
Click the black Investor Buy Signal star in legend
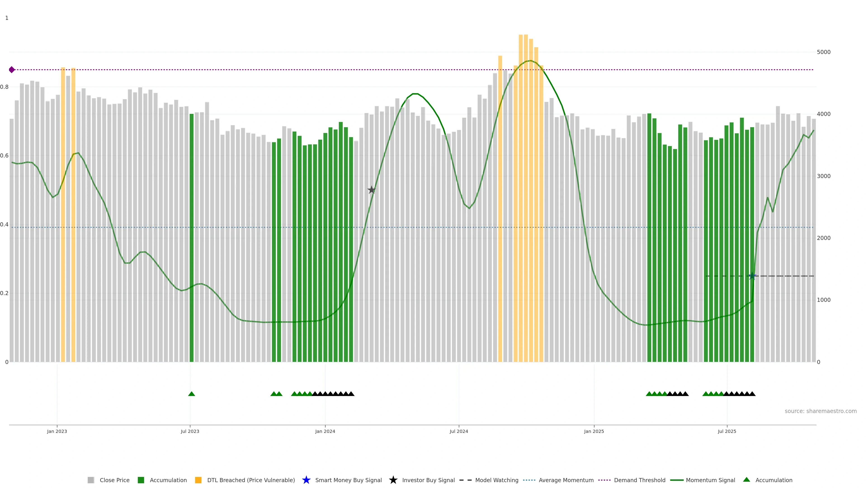(393, 480)
